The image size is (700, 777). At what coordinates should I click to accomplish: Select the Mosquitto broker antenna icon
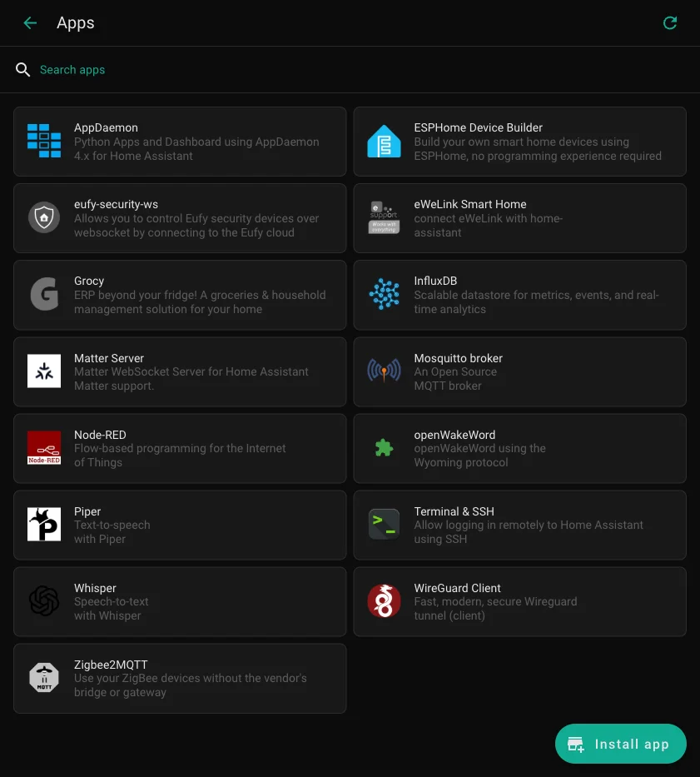(x=384, y=371)
